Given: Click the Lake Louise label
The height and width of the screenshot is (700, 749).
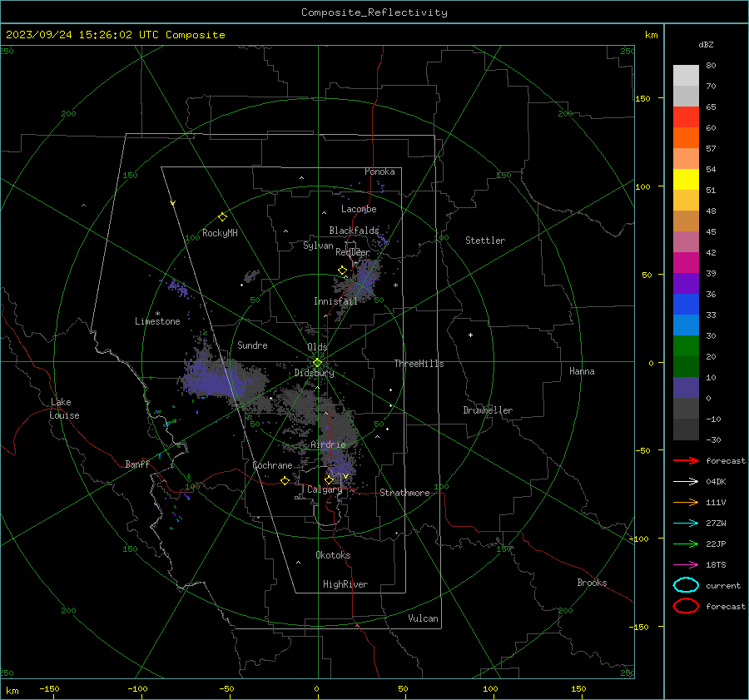Looking at the screenshot, I should pos(64,409).
